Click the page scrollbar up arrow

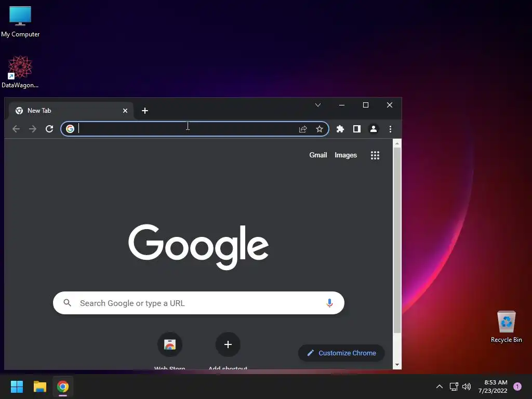(397, 144)
